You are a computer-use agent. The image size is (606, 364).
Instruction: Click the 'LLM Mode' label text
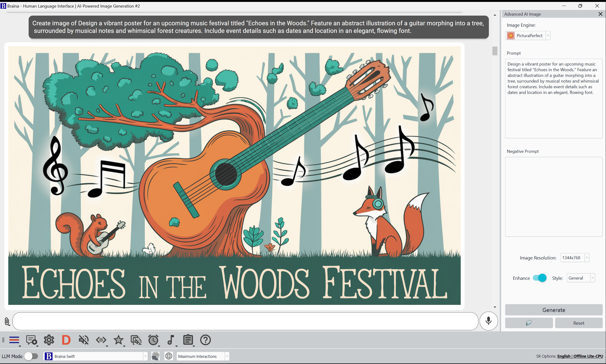12,356
